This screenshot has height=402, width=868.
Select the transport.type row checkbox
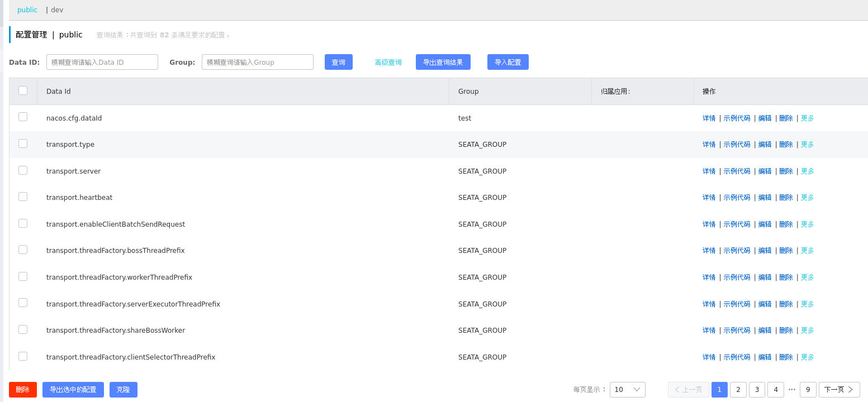tap(23, 143)
